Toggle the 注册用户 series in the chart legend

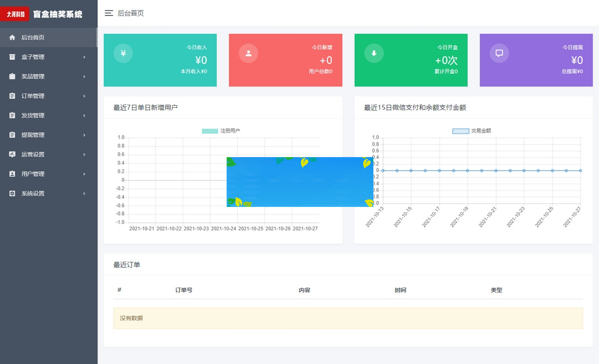224,130
